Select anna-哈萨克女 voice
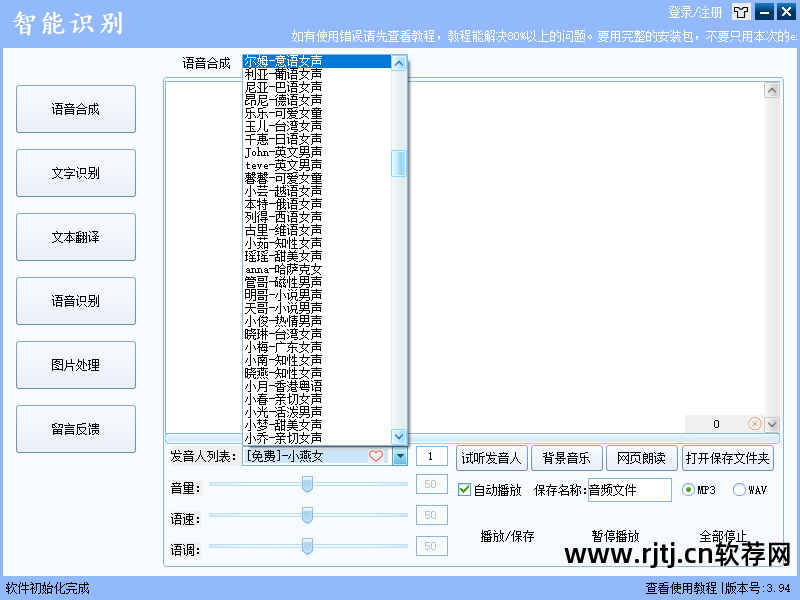 click(317, 270)
